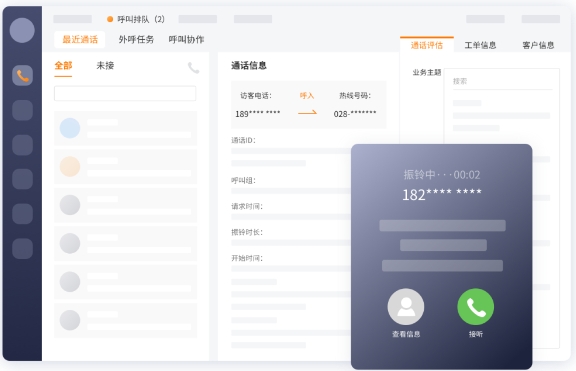Click the 热线号码: label

[355, 96]
